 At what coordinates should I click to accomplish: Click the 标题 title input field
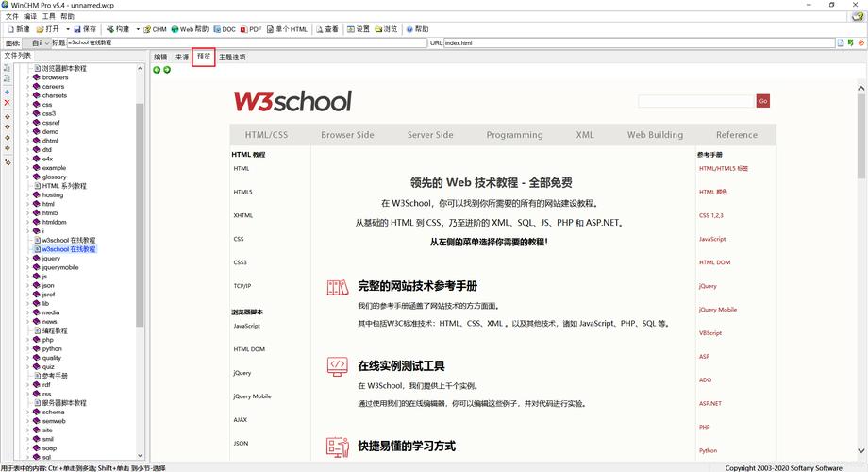click(x=246, y=42)
